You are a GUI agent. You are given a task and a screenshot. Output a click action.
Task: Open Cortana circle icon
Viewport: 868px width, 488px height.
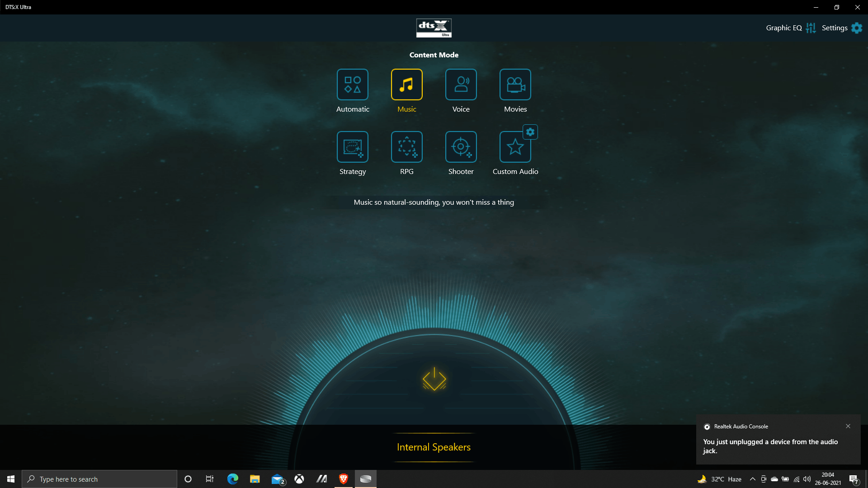click(x=188, y=479)
